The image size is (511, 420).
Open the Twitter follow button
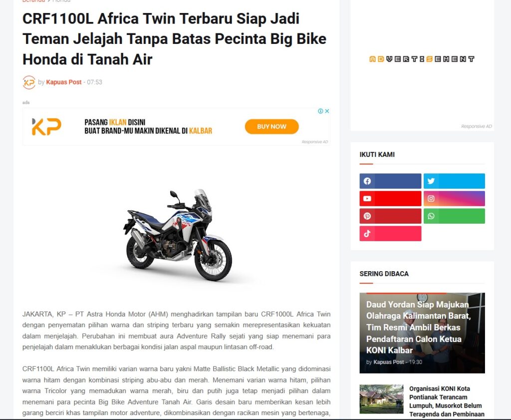click(x=454, y=181)
